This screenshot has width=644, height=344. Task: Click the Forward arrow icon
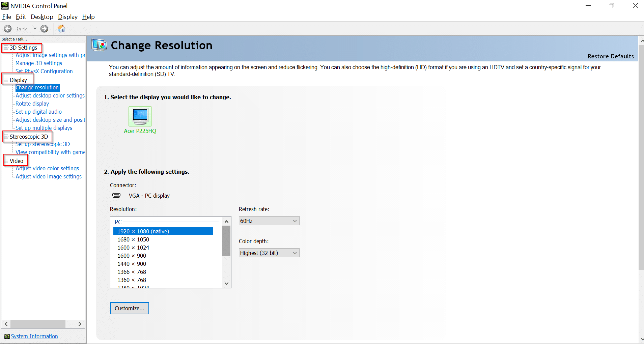44,29
